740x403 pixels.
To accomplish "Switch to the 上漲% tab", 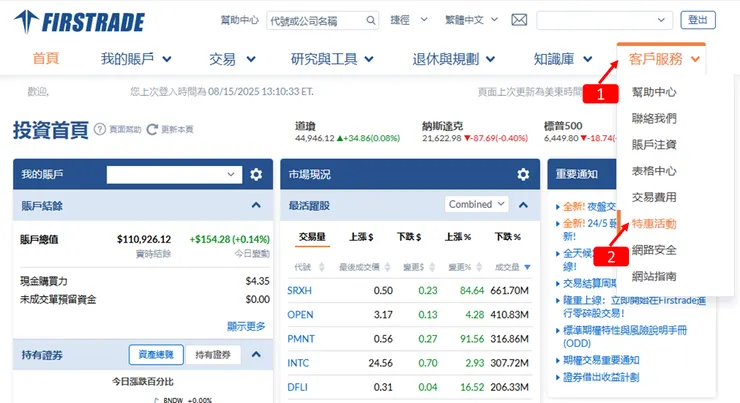I will pyautogui.click(x=458, y=237).
